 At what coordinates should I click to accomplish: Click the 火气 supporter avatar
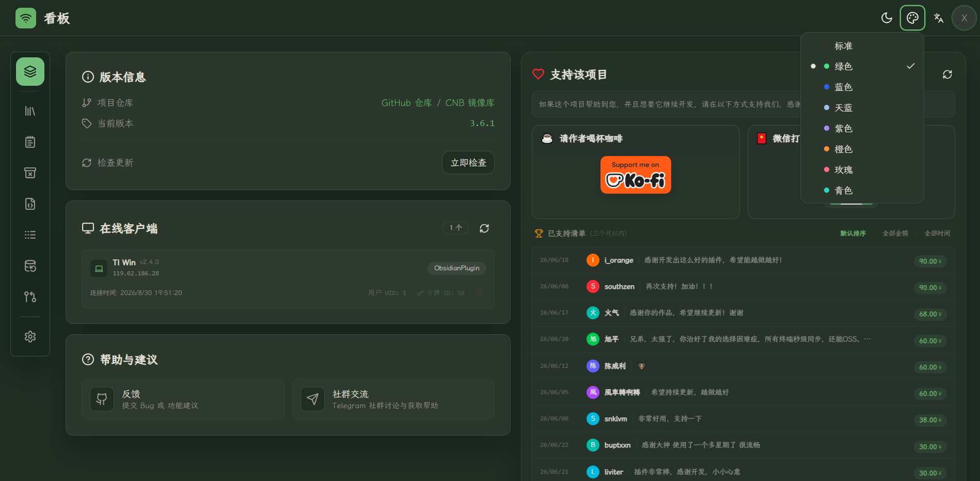point(593,313)
